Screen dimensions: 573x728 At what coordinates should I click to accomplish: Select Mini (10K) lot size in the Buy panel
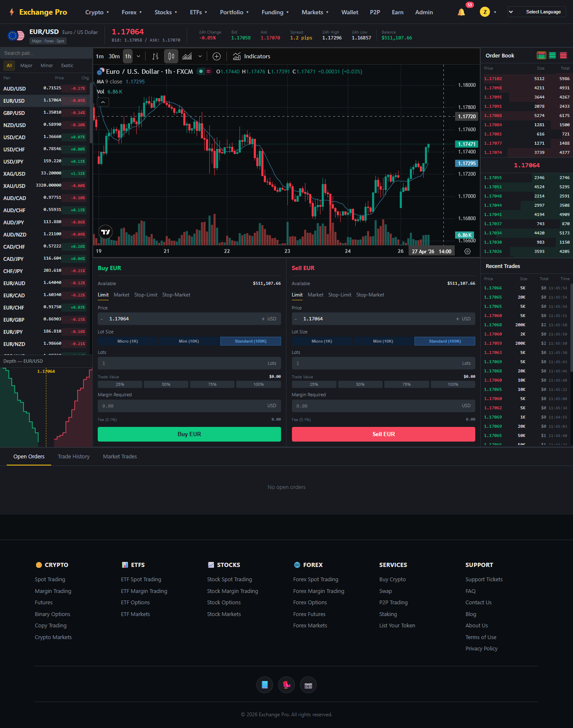(189, 341)
